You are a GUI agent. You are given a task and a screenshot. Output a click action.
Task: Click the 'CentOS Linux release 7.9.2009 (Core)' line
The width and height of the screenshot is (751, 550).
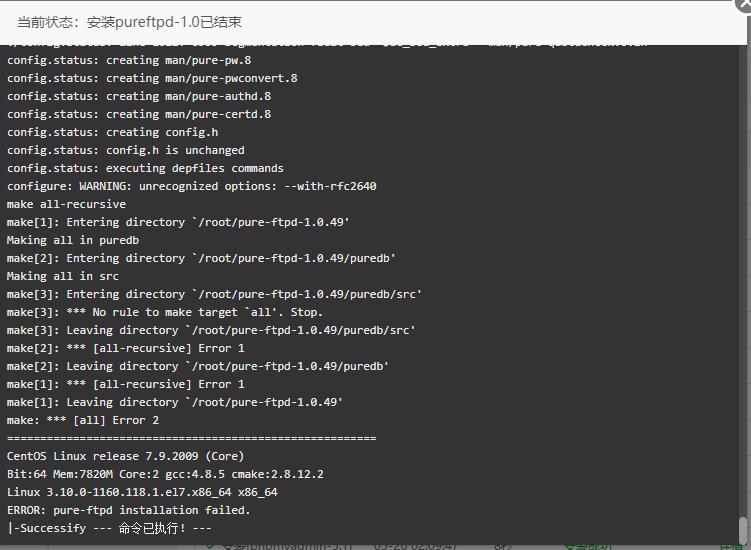click(125, 456)
